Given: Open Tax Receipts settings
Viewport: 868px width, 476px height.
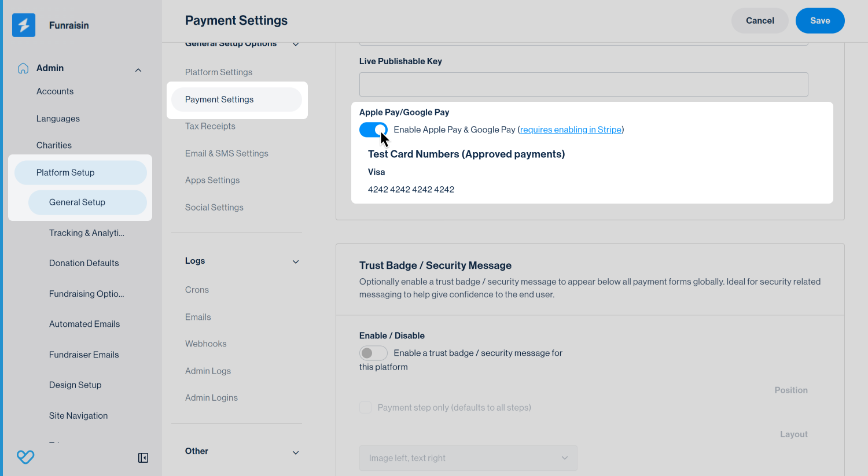Looking at the screenshot, I should click(x=210, y=126).
